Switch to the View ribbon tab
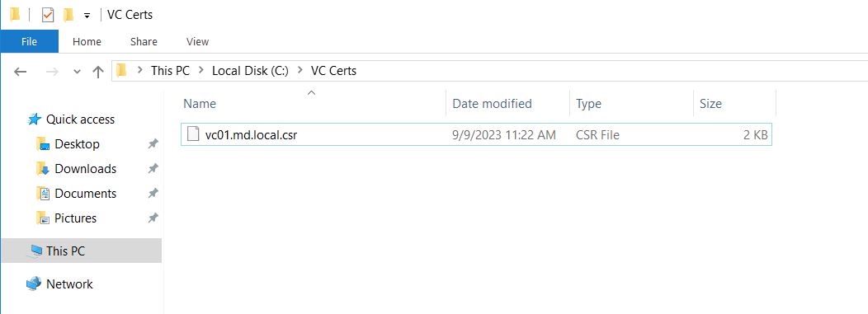 click(x=197, y=41)
